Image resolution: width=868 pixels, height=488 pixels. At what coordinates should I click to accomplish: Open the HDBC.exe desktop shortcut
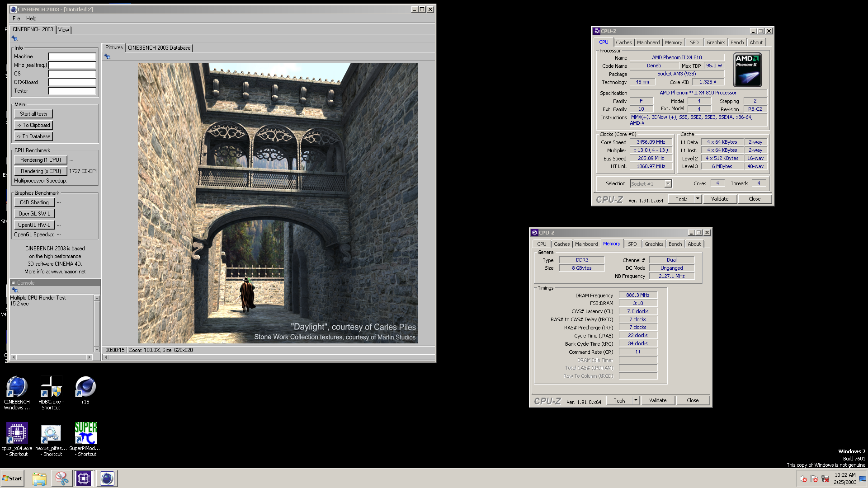coord(51,392)
